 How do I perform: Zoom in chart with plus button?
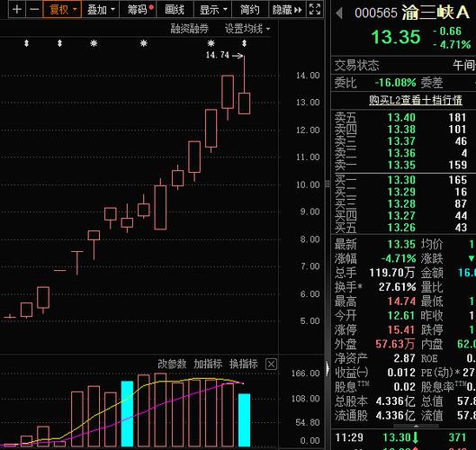[17, 9]
